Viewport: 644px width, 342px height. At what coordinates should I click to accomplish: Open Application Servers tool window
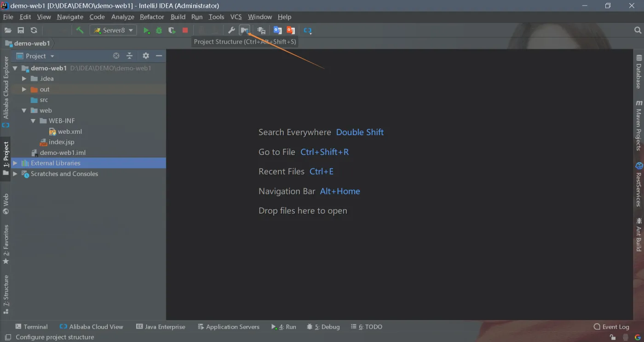pyautogui.click(x=229, y=327)
